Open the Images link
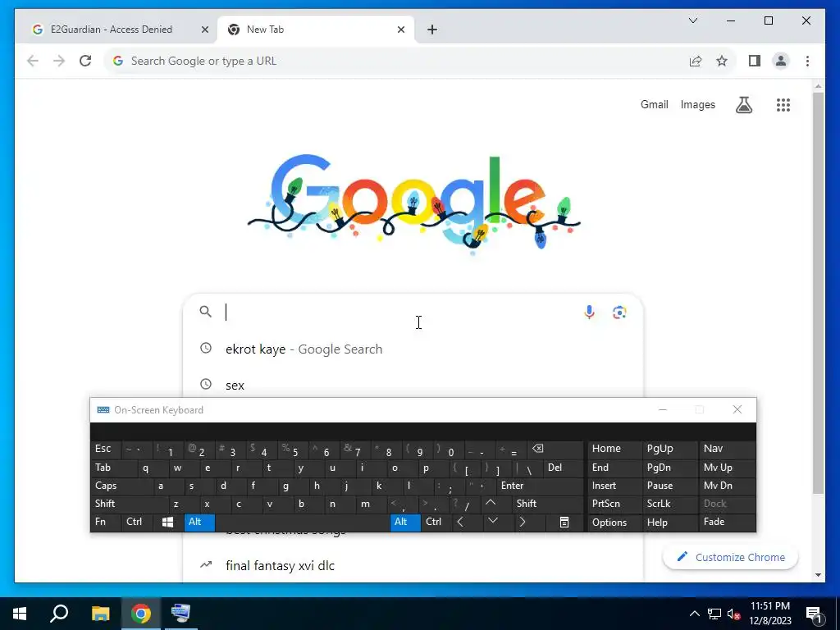This screenshot has width=840, height=630. (x=697, y=105)
